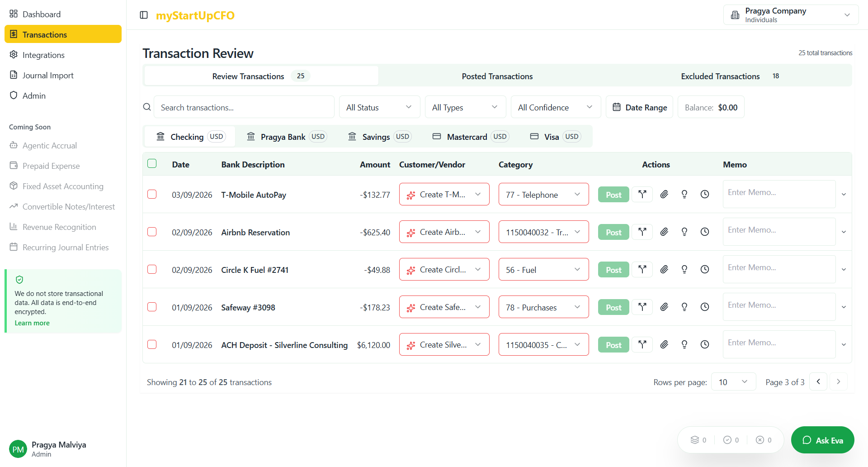The width and height of the screenshot is (868, 467).
Task: Click the search magnifier icon
Action: 147,107
